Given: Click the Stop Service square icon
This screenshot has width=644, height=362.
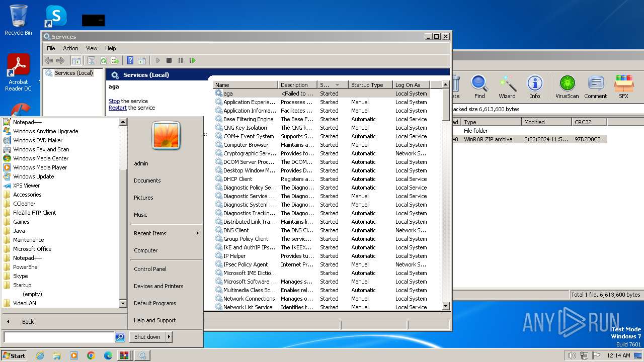Looking at the screenshot, I should (x=169, y=60).
